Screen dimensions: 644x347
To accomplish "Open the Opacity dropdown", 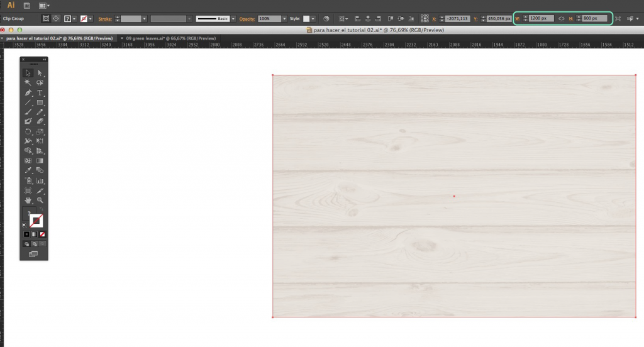I will tap(284, 19).
